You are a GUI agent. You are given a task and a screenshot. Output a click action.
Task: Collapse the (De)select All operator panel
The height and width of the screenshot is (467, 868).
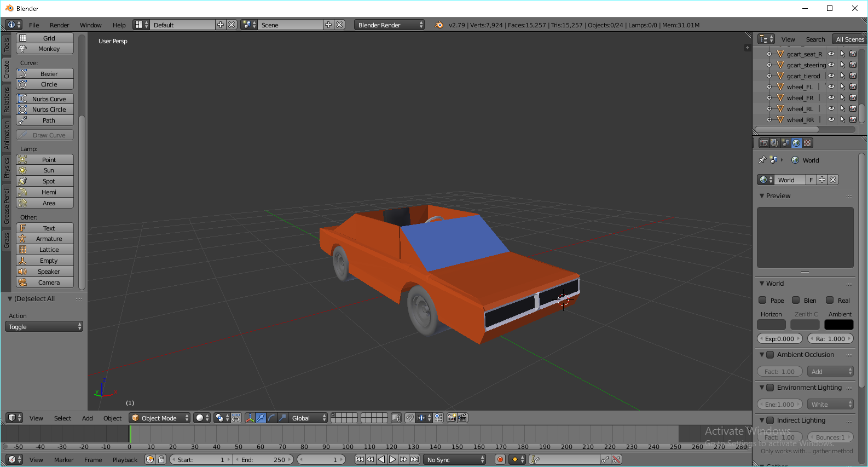point(10,299)
